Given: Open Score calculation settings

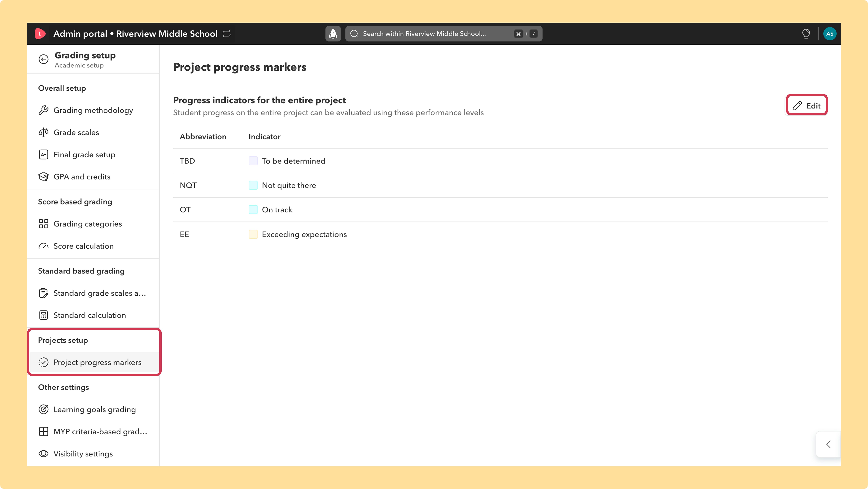Looking at the screenshot, I should pyautogui.click(x=93, y=246).
